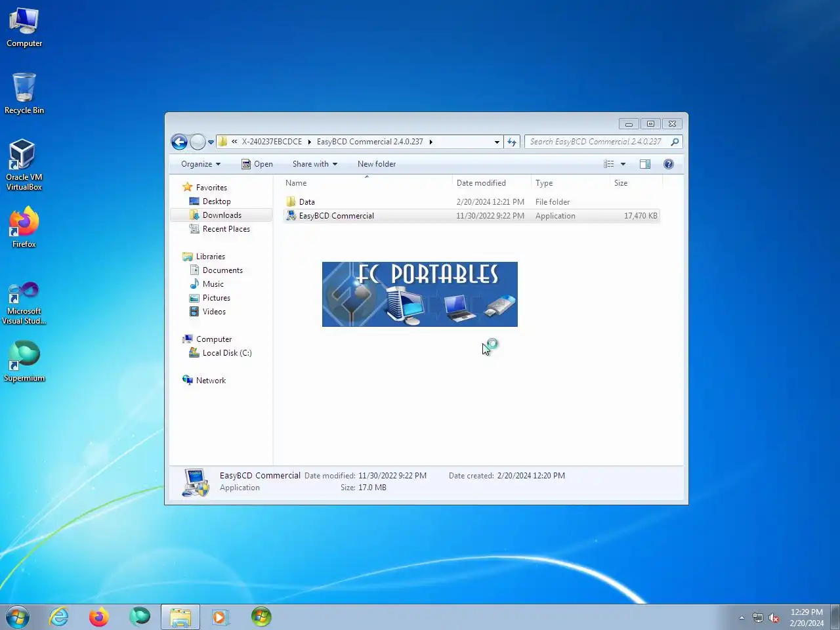Open the Videos library
Screen dimensions: 840x630
point(214,312)
